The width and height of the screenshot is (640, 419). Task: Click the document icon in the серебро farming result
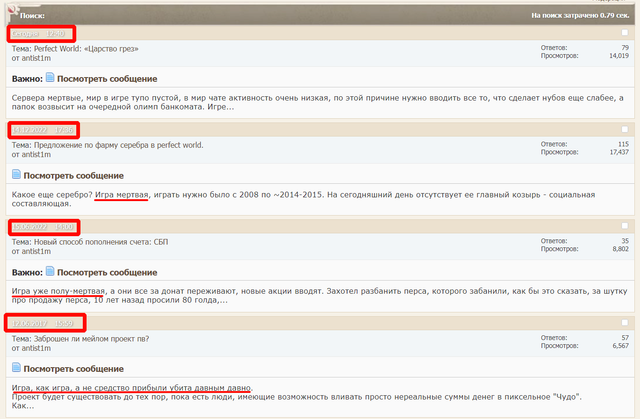pyautogui.click(x=17, y=174)
